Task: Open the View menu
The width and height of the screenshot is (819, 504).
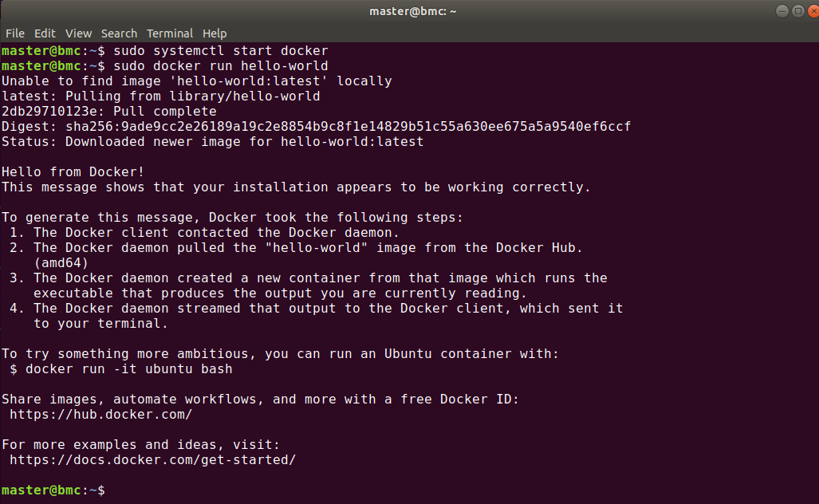Action: [x=77, y=33]
